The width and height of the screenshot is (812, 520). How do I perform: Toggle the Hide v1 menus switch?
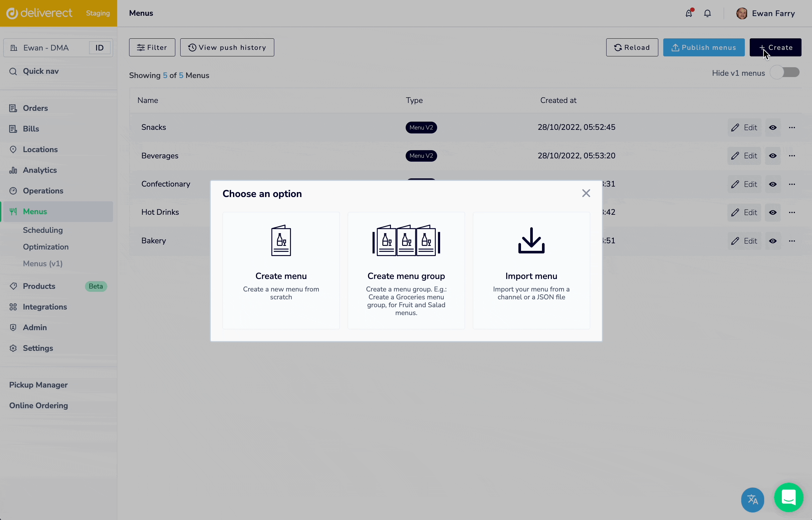point(784,72)
